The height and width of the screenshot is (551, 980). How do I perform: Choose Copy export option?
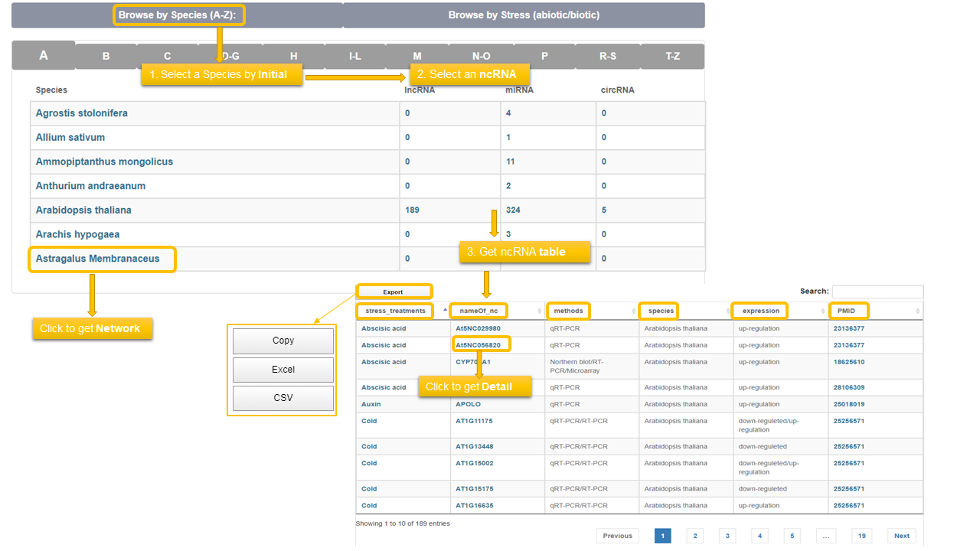283,341
